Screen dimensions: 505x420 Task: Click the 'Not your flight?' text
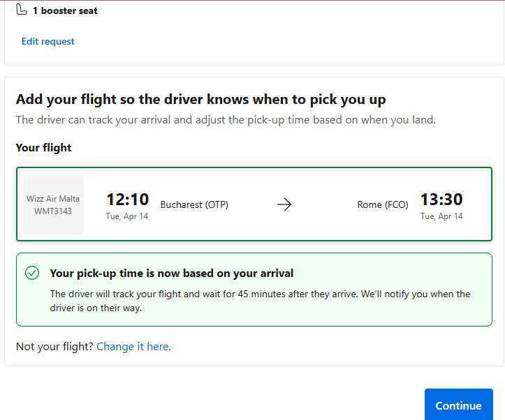point(54,346)
